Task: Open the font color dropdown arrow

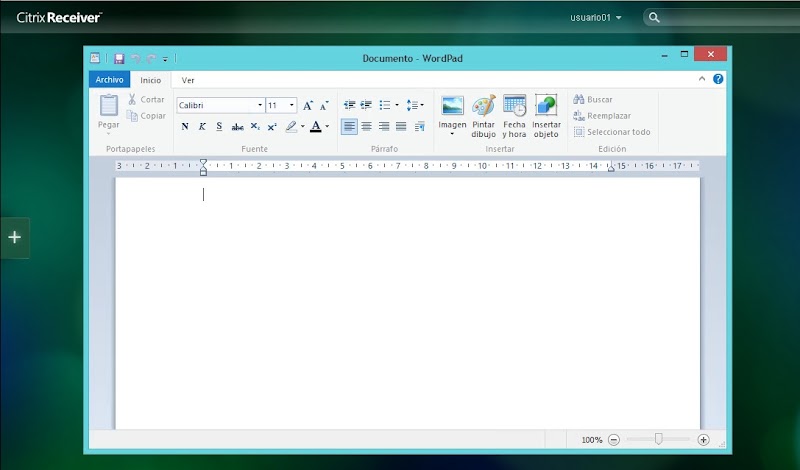Action: (327, 127)
